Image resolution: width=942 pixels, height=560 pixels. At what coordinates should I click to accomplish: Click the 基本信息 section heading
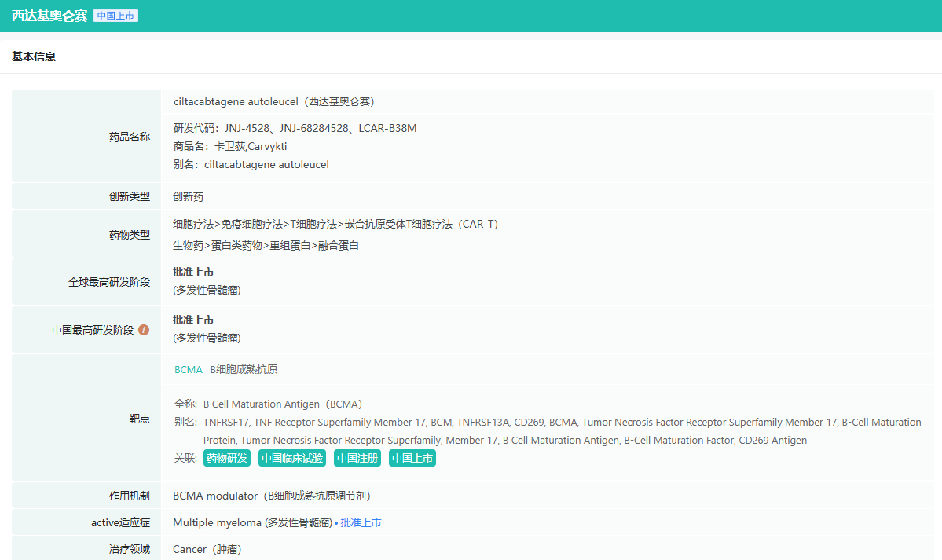click(34, 57)
